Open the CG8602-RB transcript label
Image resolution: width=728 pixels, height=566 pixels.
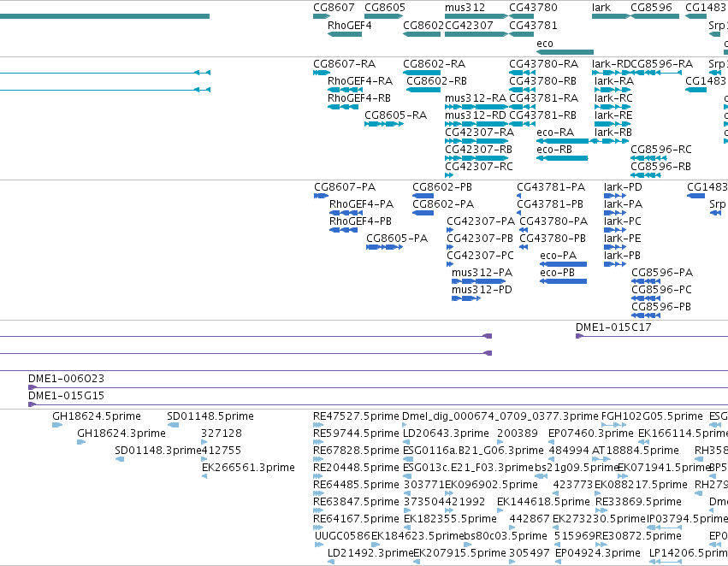437,81
